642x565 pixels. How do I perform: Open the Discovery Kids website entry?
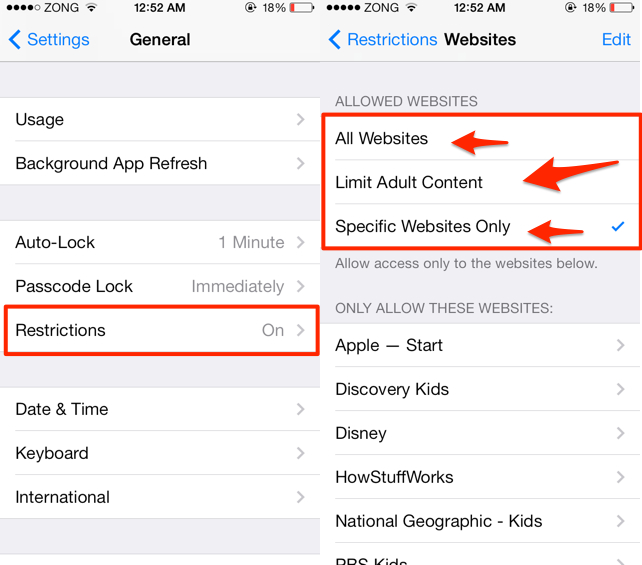(x=481, y=389)
